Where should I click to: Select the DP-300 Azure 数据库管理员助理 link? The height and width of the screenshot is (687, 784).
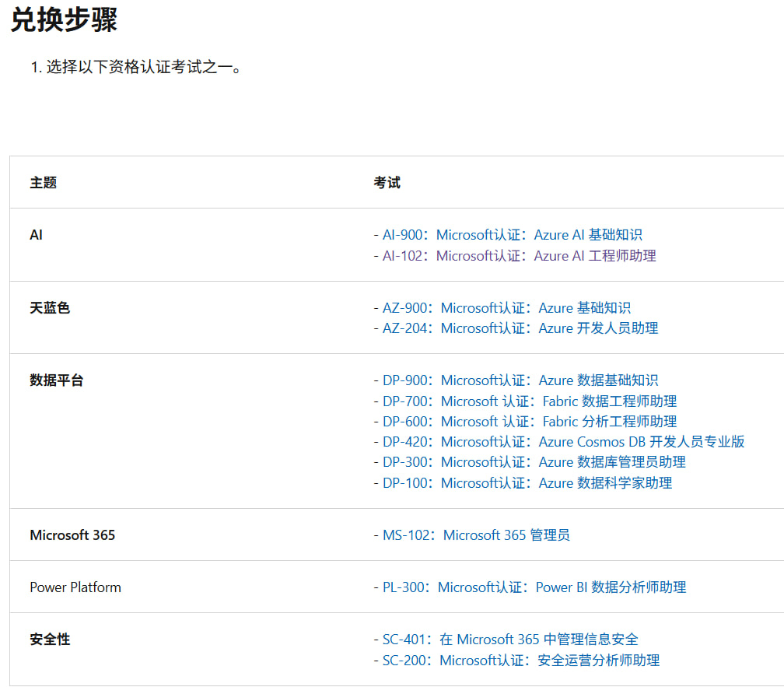pos(534,462)
